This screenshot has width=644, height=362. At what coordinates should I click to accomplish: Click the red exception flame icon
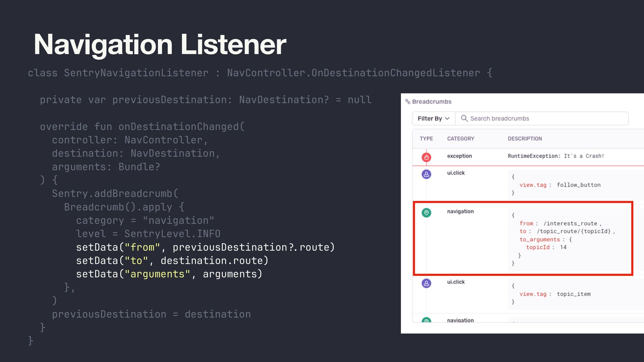(x=426, y=157)
